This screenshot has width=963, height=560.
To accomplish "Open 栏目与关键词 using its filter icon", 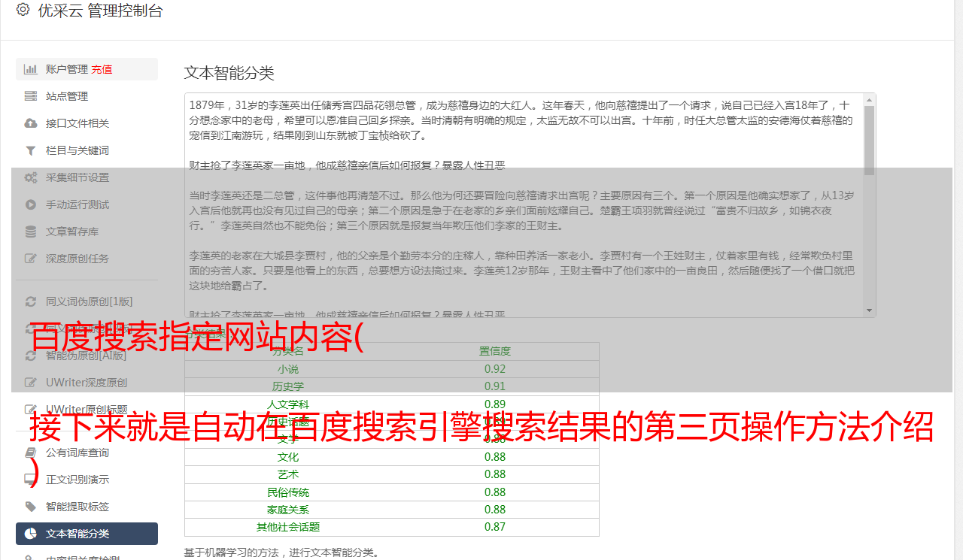I will [x=31, y=150].
